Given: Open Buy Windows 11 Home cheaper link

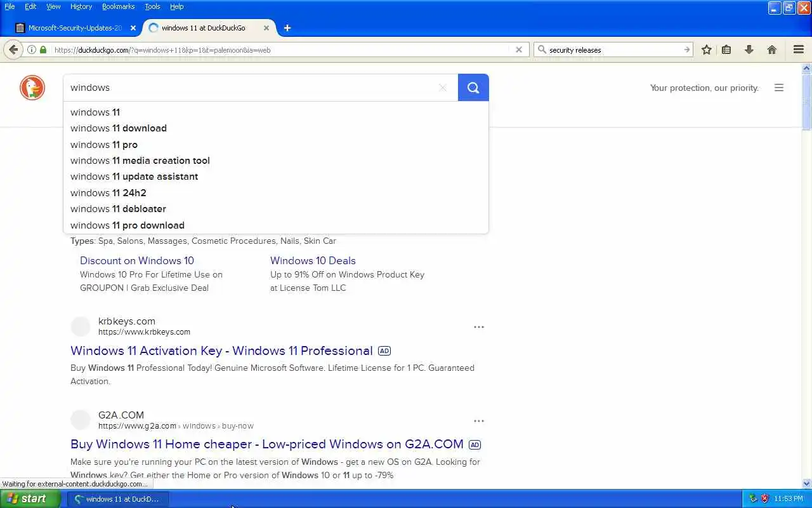Looking at the screenshot, I should click(x=267, y=444).
